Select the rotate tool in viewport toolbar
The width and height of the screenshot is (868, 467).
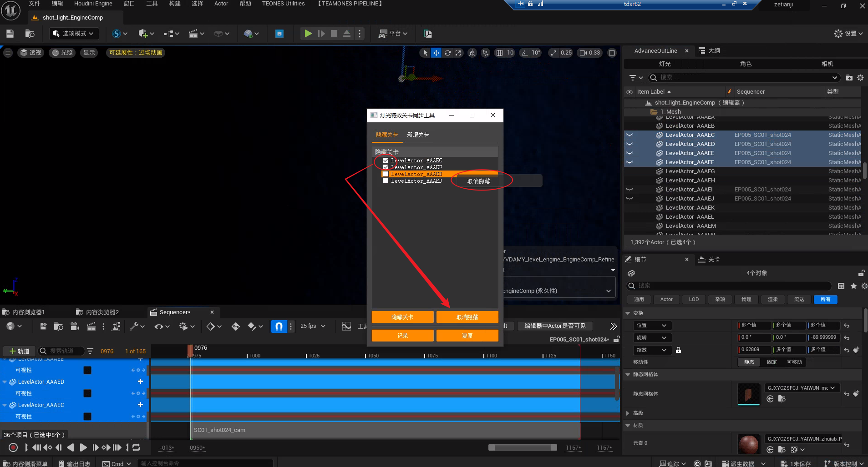pos(447,53)
